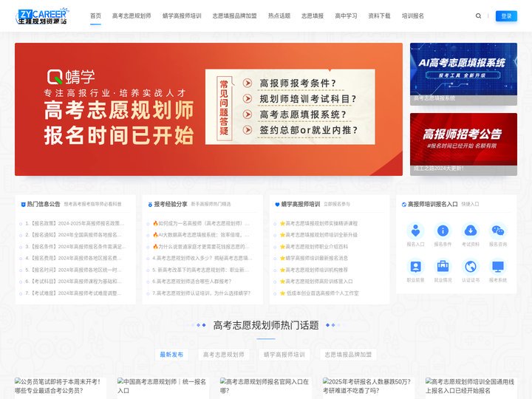Click the 考试资料 cloud download icon

470,231
